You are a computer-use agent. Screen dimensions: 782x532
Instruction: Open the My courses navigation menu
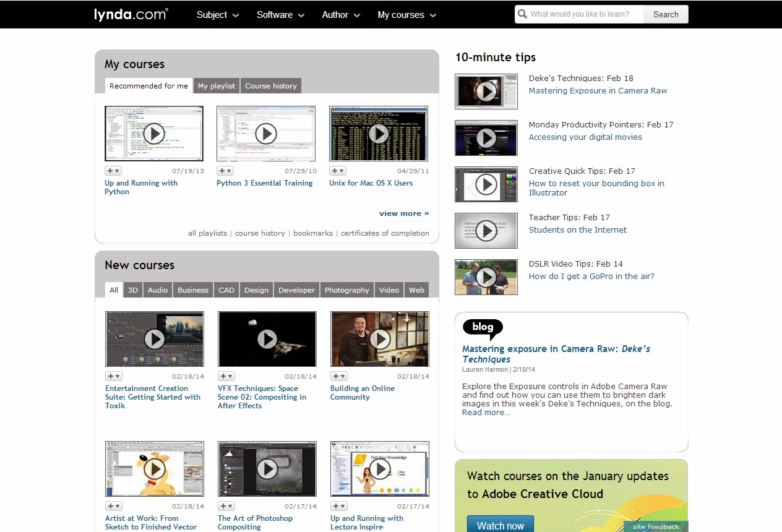click(x=407, y=15)
